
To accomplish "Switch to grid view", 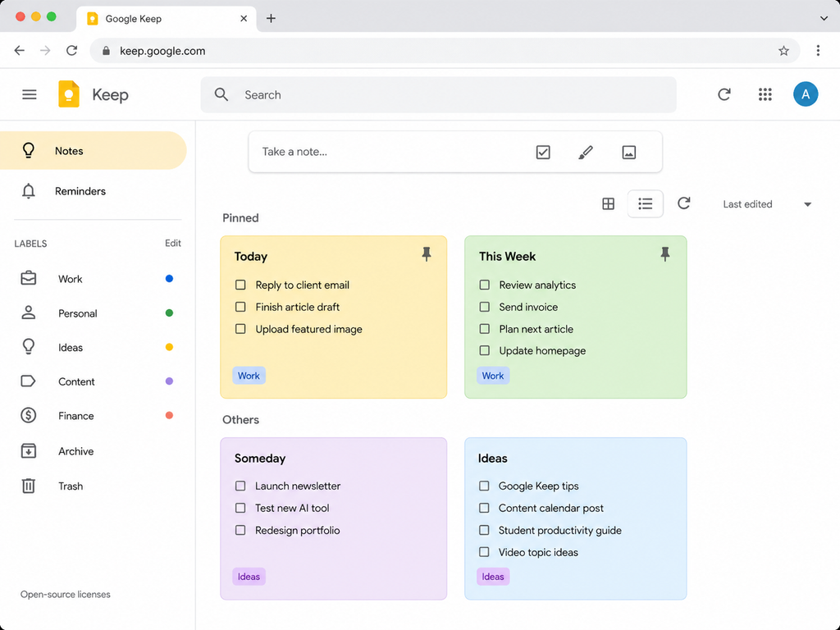I will click(x=608, y=203).
